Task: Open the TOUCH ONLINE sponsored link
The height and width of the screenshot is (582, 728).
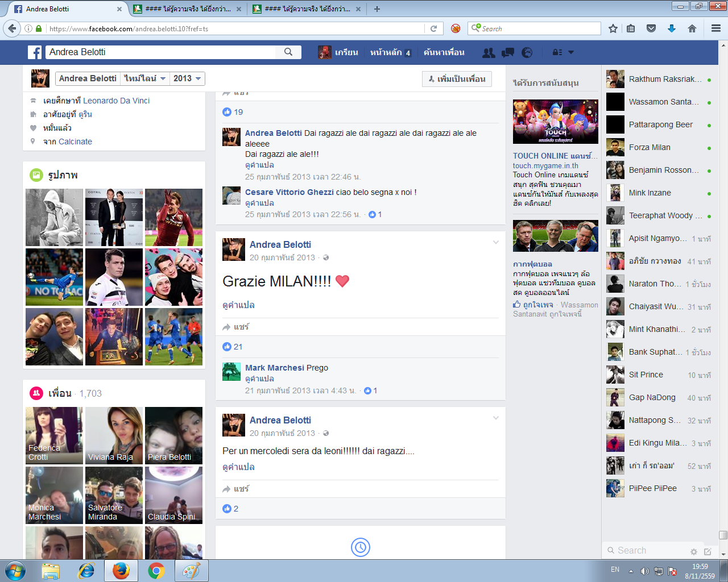Action: [556, 156]
